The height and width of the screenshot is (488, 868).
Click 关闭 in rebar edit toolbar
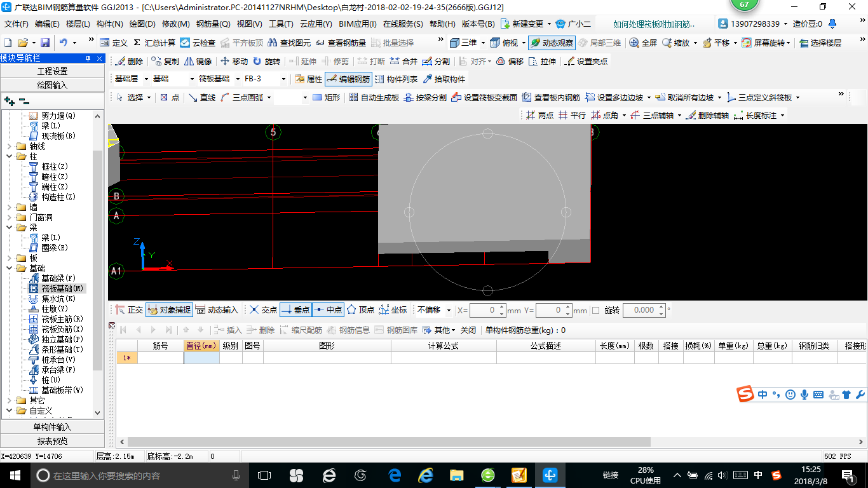pyautogui.click(x=468, y=330)
